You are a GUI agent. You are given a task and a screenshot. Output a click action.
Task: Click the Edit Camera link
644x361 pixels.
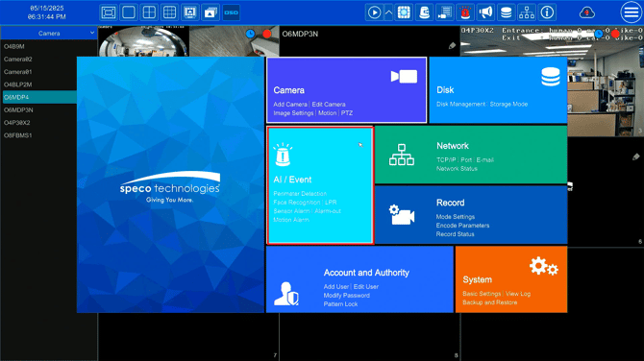[x=329, y=105]
